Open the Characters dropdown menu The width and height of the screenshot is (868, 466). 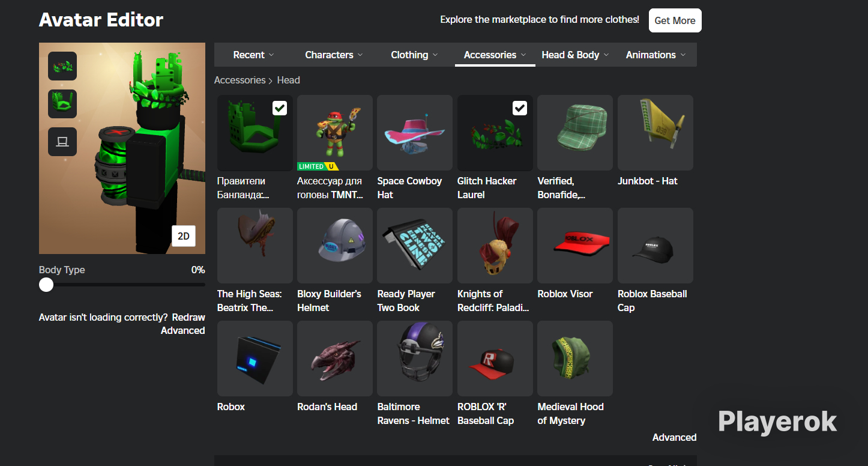pos(334,55)
